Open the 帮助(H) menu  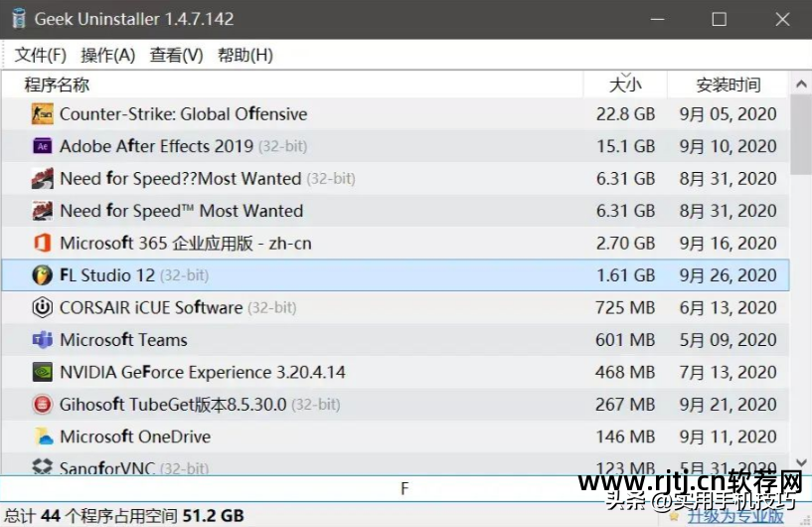click(244, 55)
